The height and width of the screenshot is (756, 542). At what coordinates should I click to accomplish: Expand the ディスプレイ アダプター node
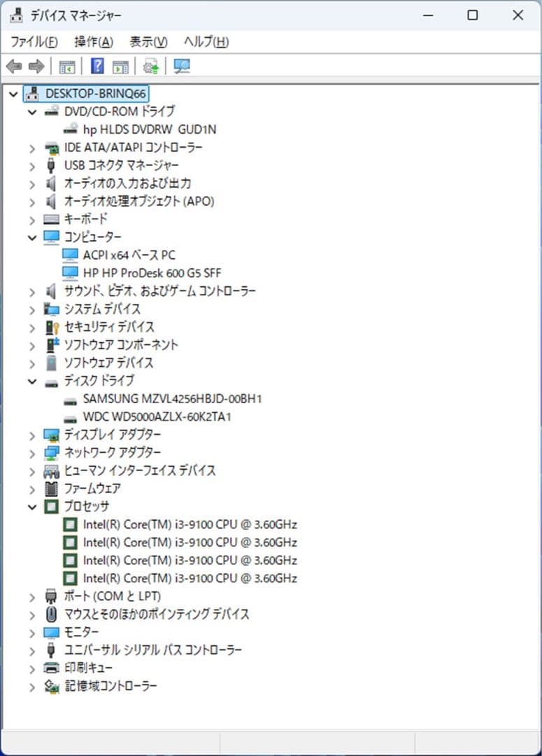[x=32, y=436]
